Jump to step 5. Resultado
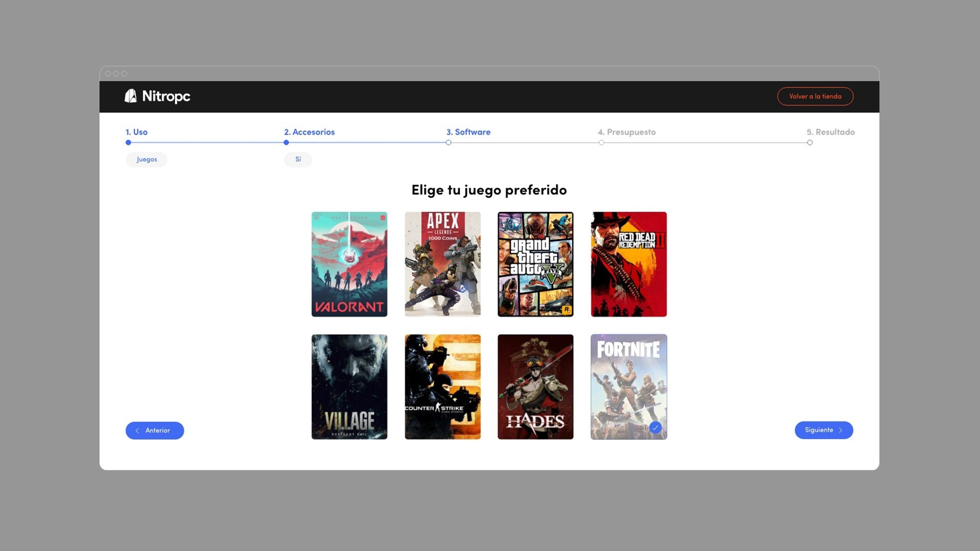The height and width of the screenshot is (551, 980). [x=830, y=132]
